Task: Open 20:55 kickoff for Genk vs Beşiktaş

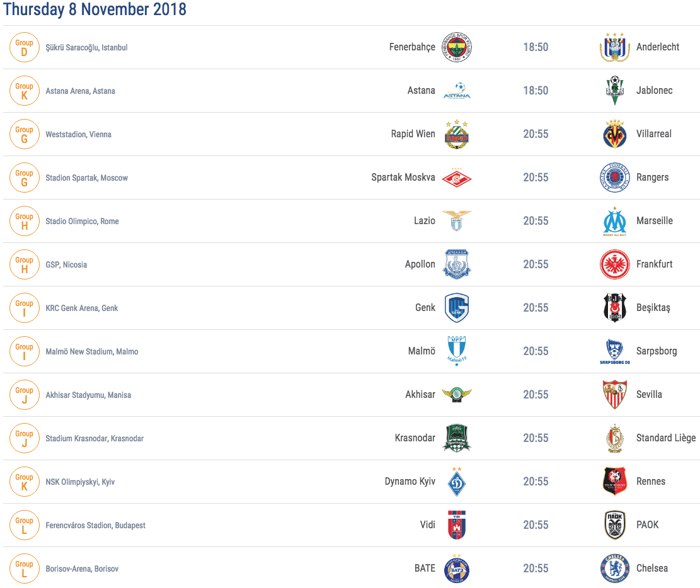Action: 536,307
